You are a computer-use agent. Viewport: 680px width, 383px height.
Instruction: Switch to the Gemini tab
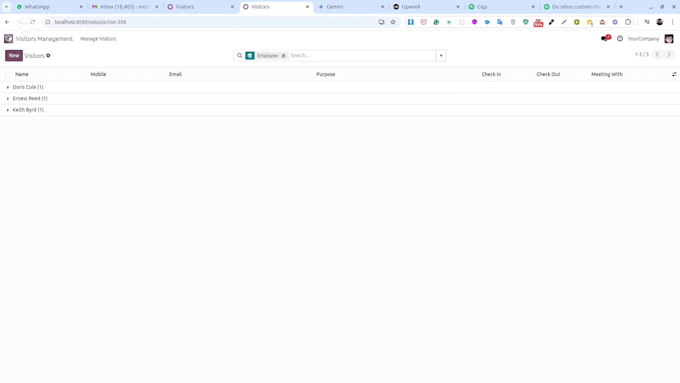point(350,7)
